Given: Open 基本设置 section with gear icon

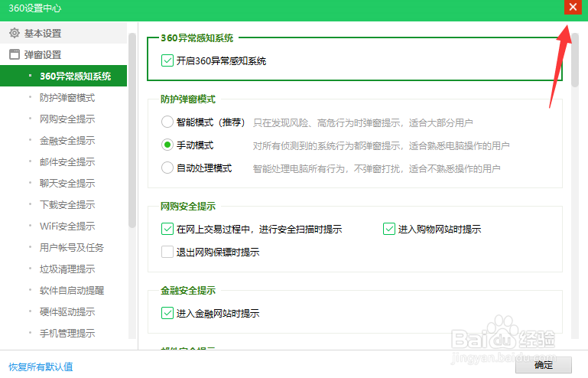Looking at the screenshot, I should pos(63,33).
